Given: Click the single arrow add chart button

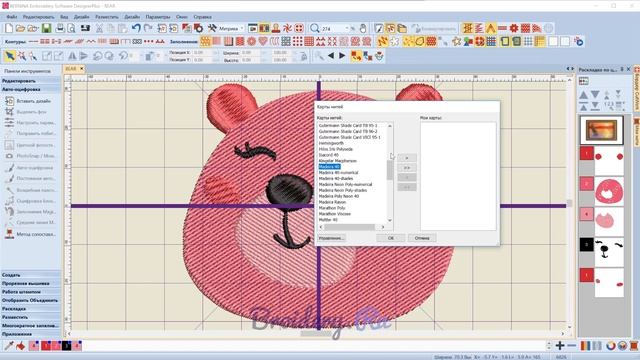Looking at the screenshot, I should pyautogui.click(x=407, y=158).
